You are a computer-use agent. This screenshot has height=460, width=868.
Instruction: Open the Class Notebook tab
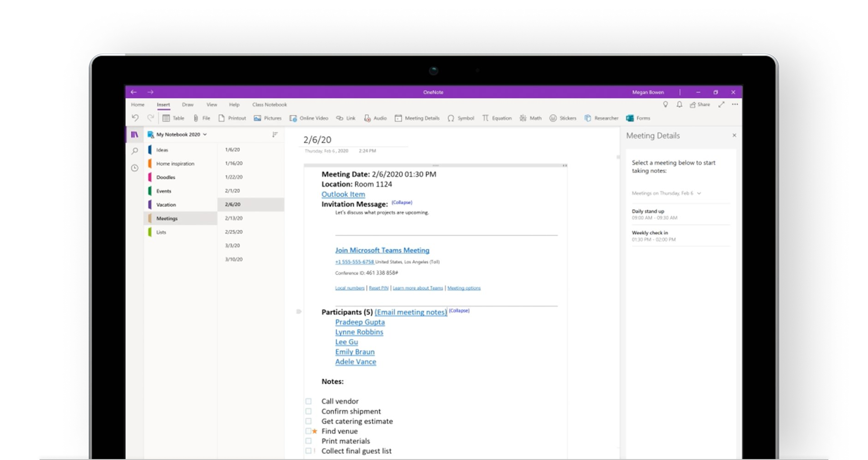click(x=269, y=104)
